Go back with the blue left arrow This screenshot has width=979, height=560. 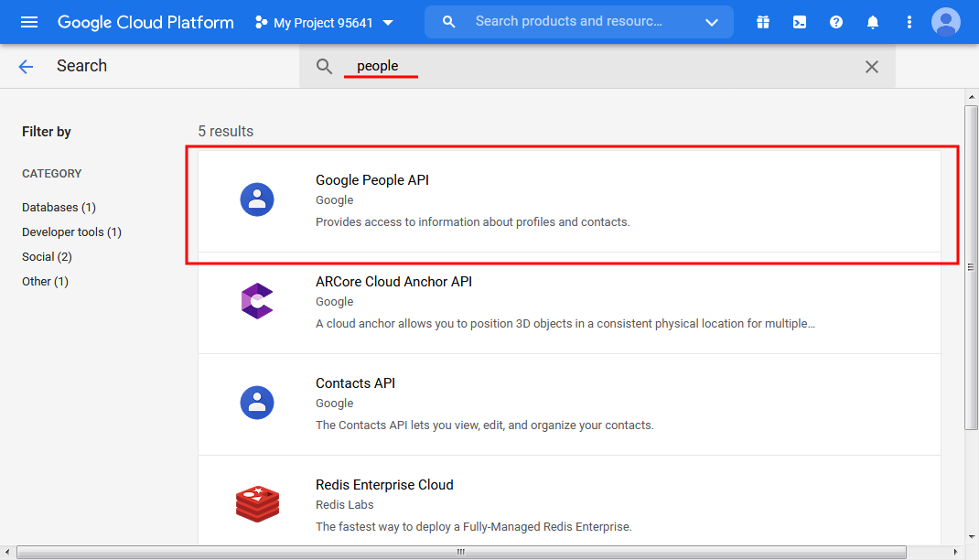pyautogui.click(x=26, y=66)
